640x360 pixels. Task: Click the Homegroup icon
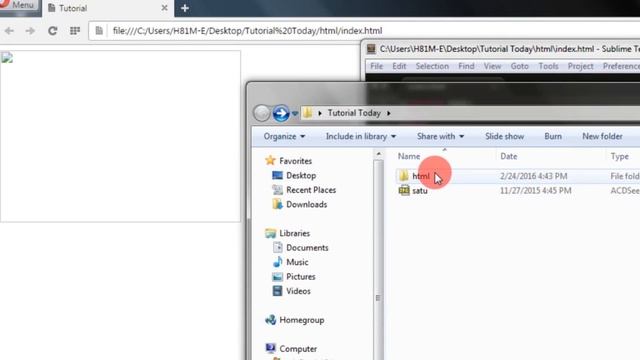[x=270, y=320]
